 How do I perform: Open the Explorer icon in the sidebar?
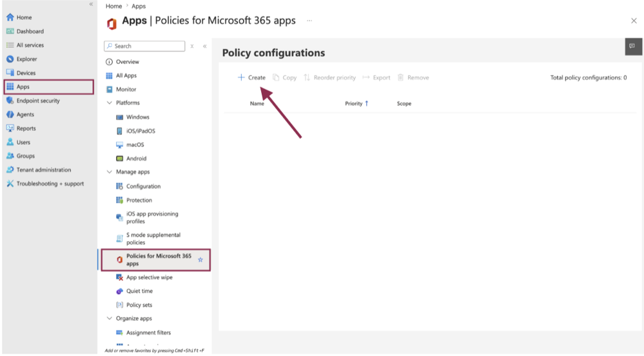[10, 59]
